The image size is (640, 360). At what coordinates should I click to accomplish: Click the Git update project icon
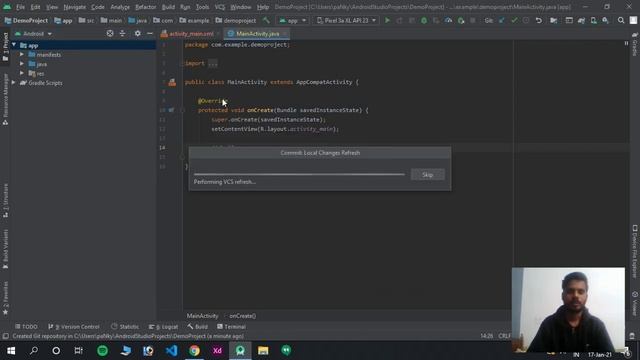[502, 20]
